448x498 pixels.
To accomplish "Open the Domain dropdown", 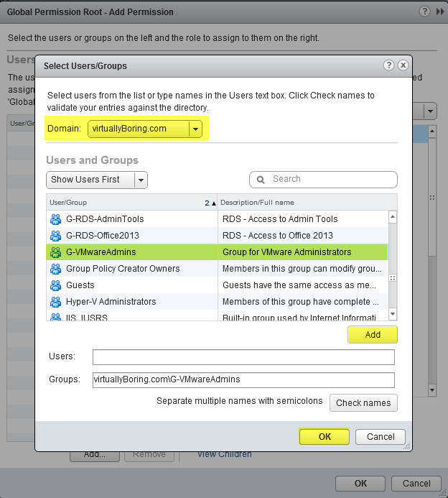I will point(195,129).
